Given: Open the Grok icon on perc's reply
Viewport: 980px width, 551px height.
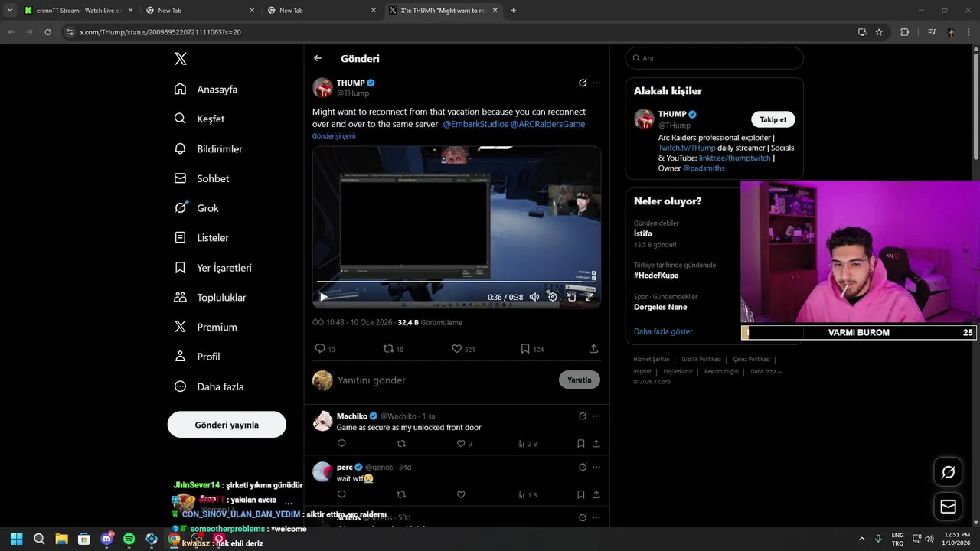Looking at the screenshot, I should pyautogui.click(x=583, y=467).
